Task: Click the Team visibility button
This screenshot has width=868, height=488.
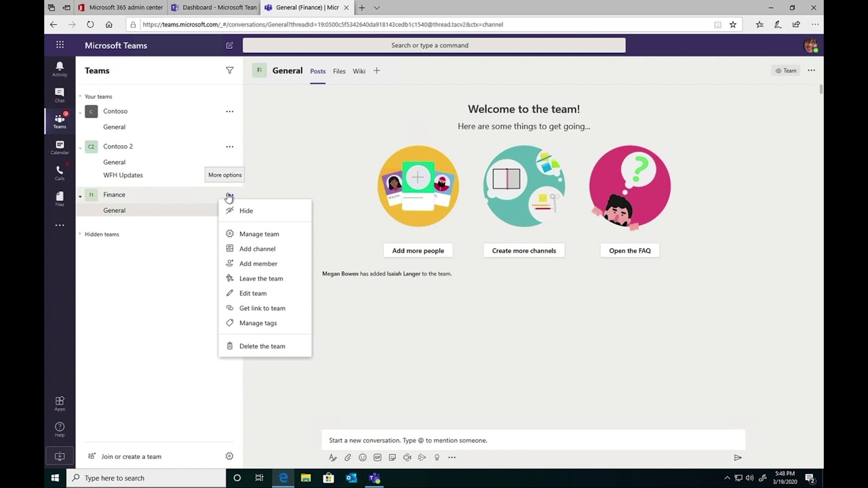Action: (x=786, y=70)
